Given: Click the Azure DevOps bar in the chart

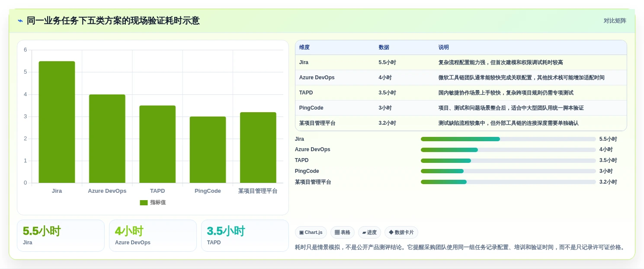Looking at the screenshot, I should click(x=107, y=139).
